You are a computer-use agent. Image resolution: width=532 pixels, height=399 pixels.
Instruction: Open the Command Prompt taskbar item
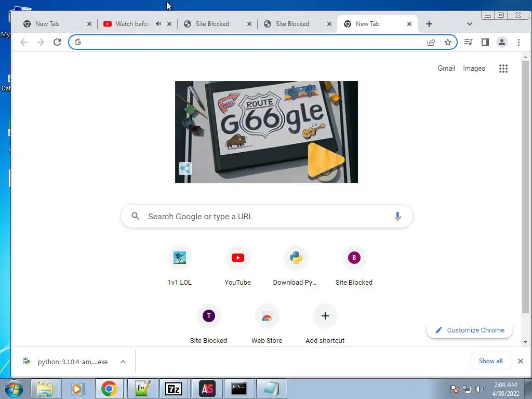click(x=239, y=389)
